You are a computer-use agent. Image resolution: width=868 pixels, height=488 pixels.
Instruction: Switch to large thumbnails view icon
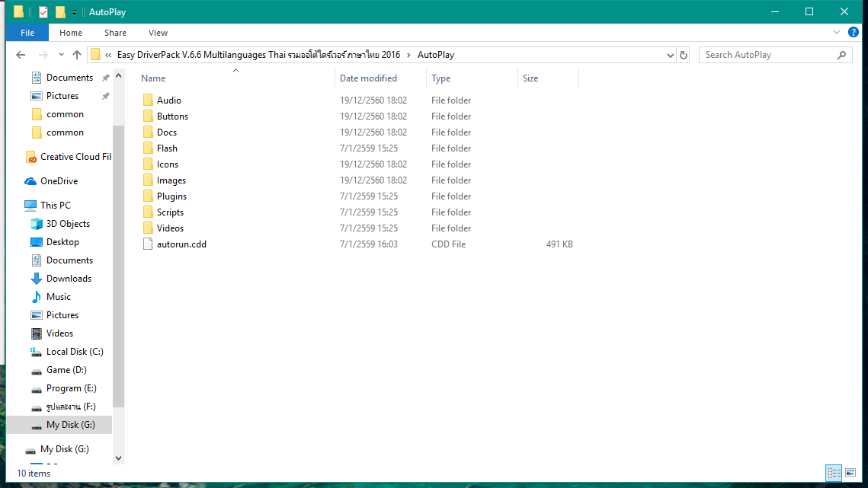pos(850,473)
